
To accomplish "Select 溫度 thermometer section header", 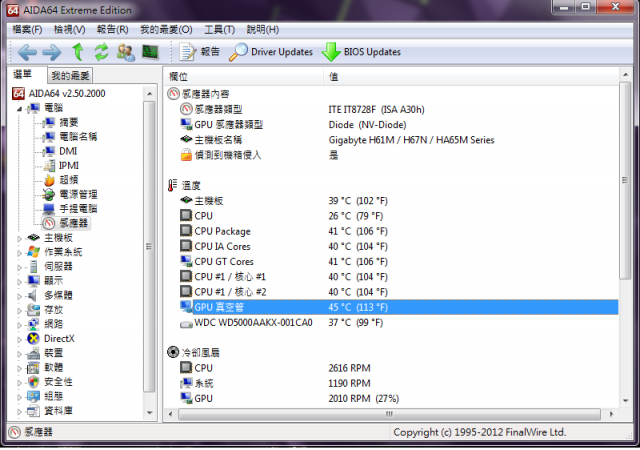I will 184,185.
